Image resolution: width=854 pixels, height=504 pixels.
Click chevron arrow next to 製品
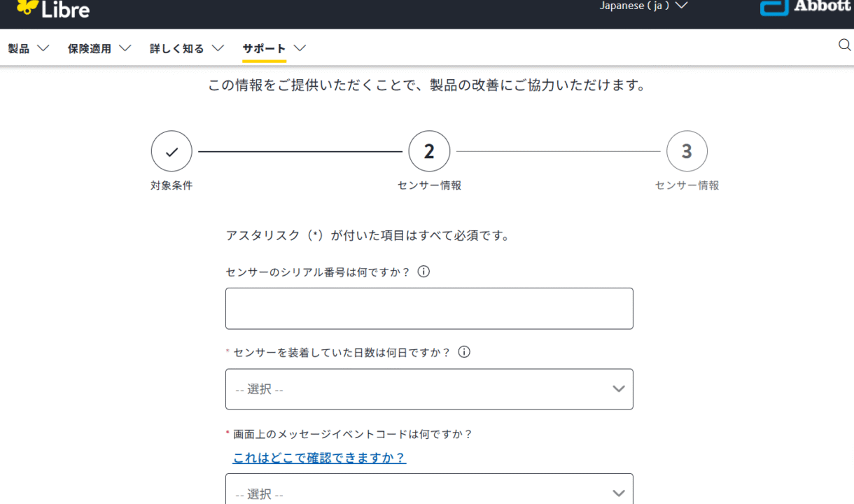tap(43, 49)
